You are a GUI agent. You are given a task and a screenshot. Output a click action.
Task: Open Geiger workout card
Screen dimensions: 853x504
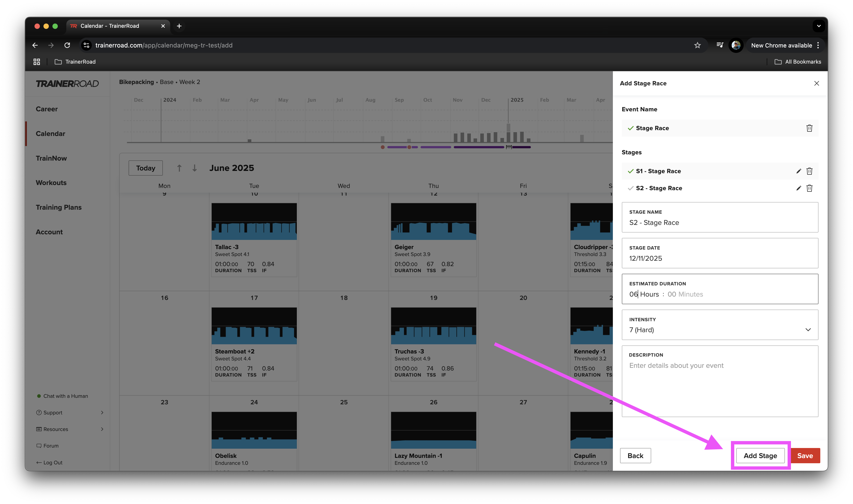[x=434, y=240]
